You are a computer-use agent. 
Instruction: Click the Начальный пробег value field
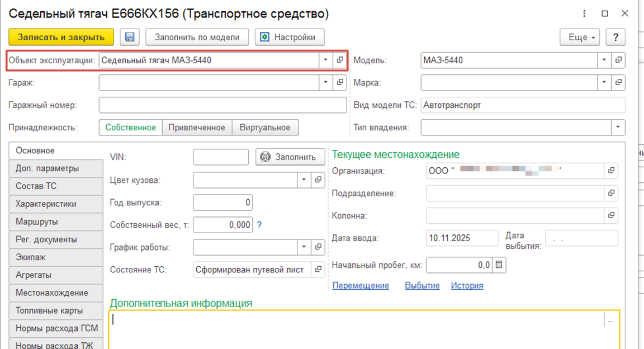coord(459,265)
